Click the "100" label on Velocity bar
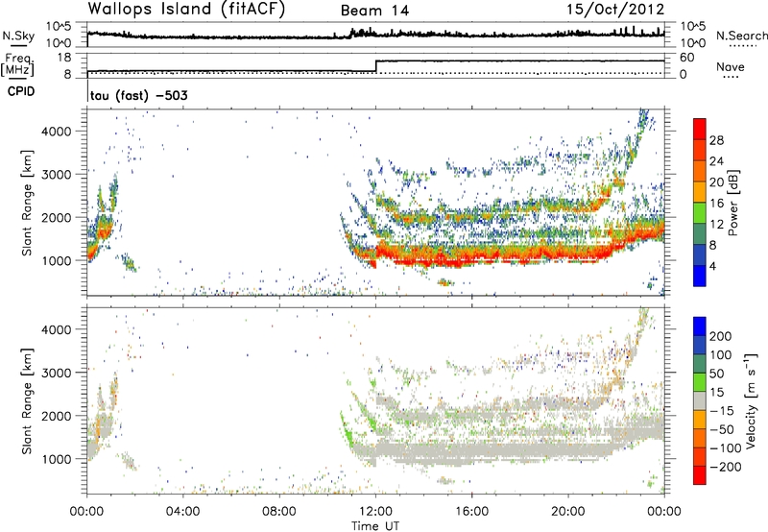The width and height of the screenshot is (768, 532). pyautogui.click(x=721, y=354)
